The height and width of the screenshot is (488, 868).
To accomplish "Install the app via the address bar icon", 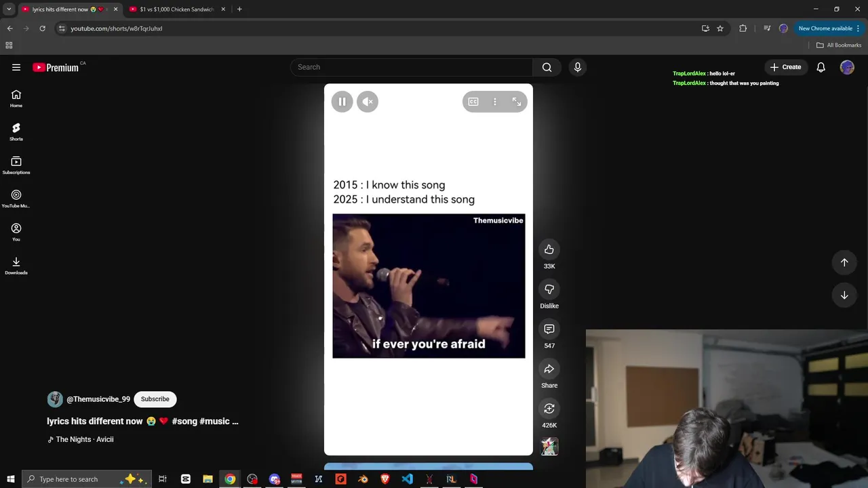I will 705,28.
